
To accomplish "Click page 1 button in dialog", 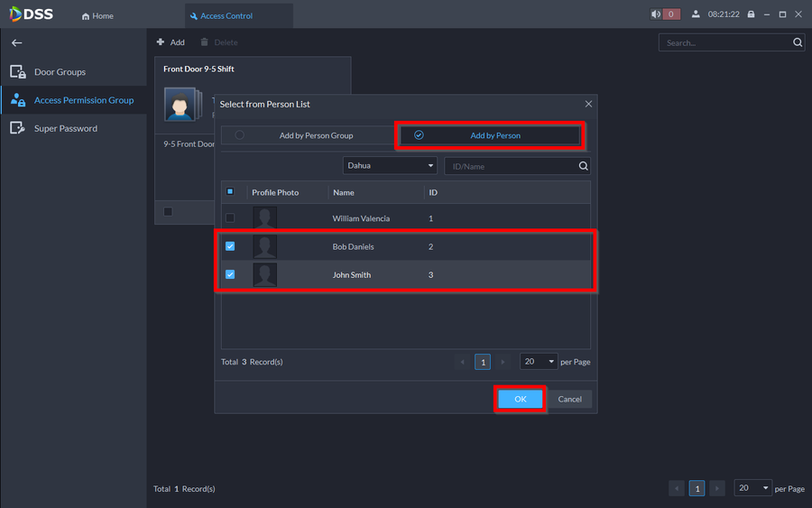I will [483, 362].
